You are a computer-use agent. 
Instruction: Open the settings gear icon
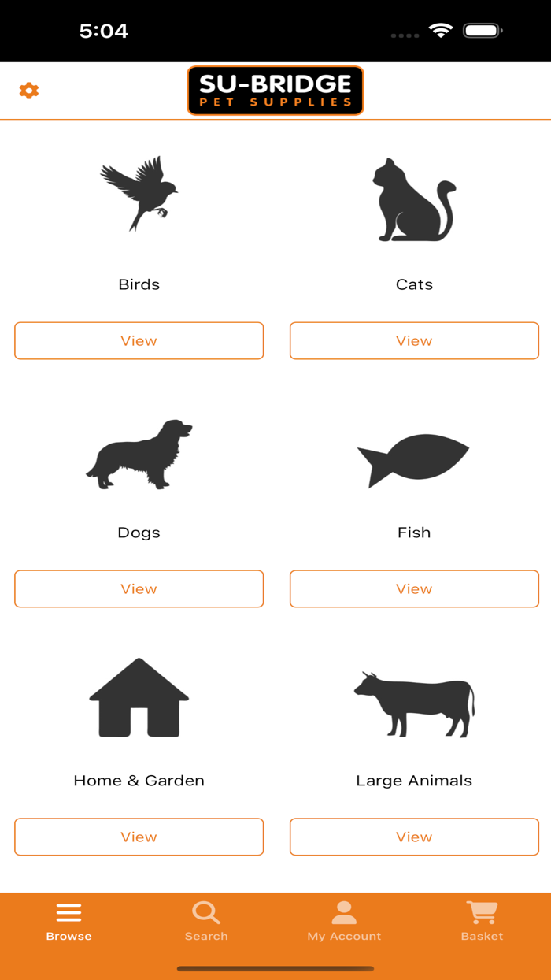[x=29, y=90]
